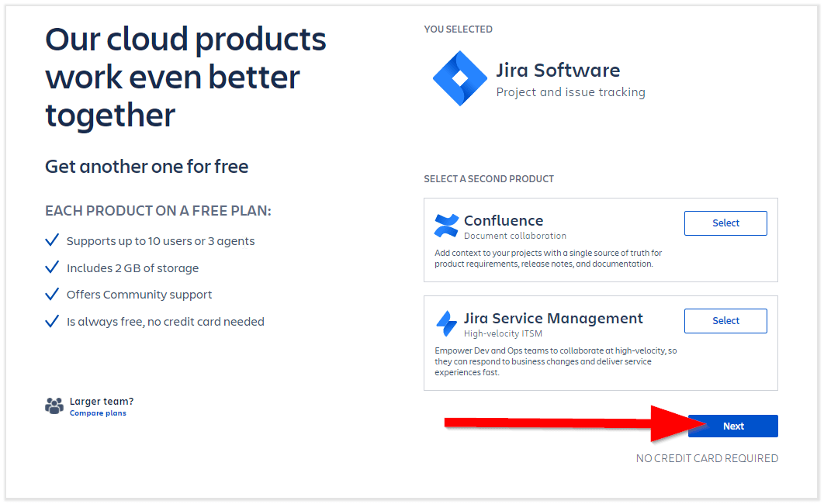Click 'NO CREDIT CARD REQUIRED' text
The image size is (824, 504).
click(708, 458)
